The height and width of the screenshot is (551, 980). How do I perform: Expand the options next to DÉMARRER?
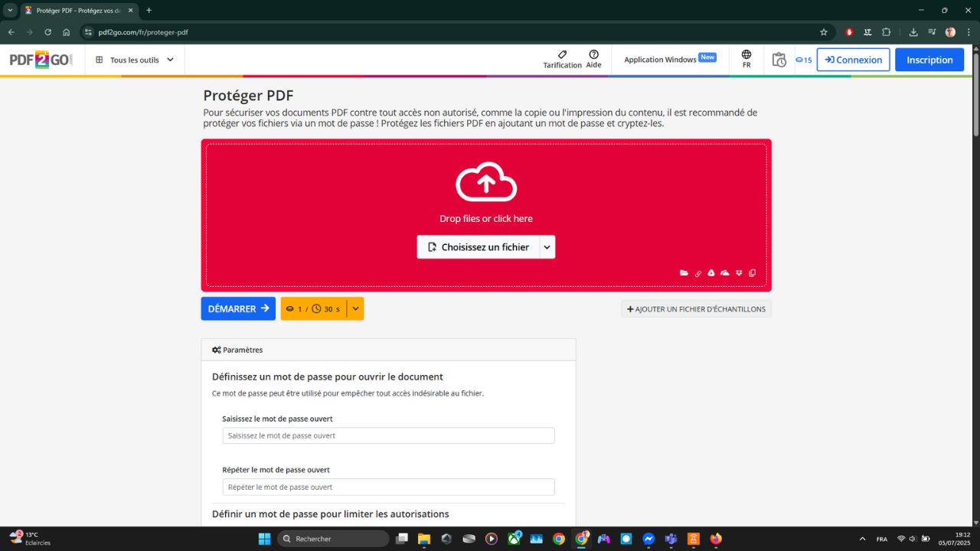coord(354,308)
